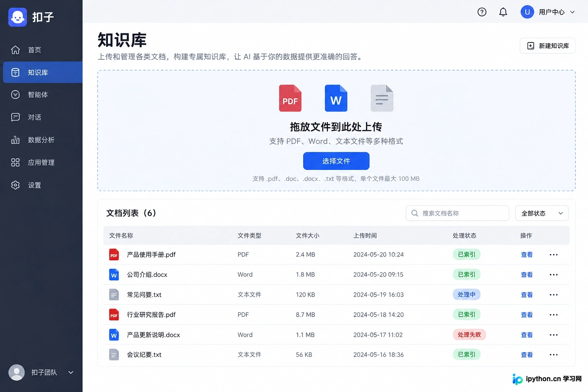Click the help question mark icon
588x392 pixels.
[482, 12]
